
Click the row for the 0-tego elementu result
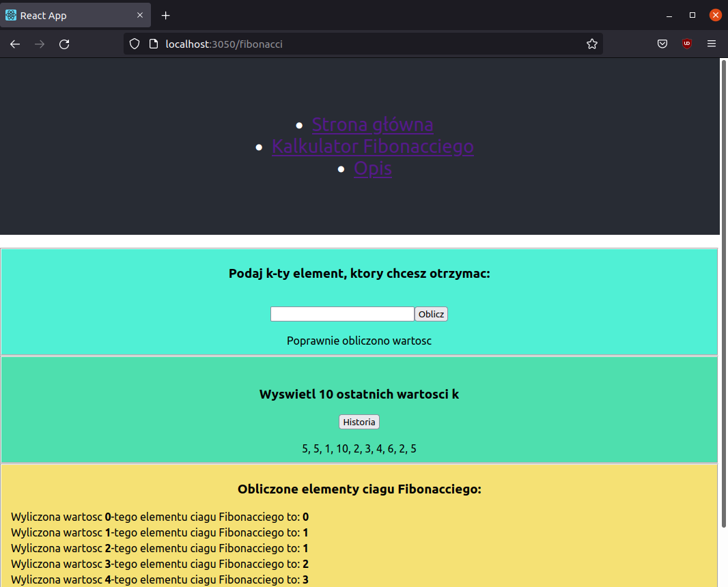(160, 517)
